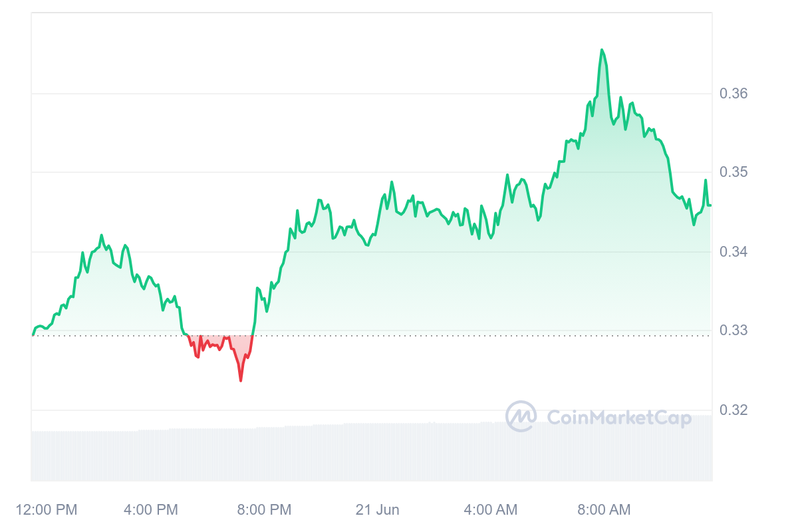Click the leftmost start of the price line

coord(32,334)
